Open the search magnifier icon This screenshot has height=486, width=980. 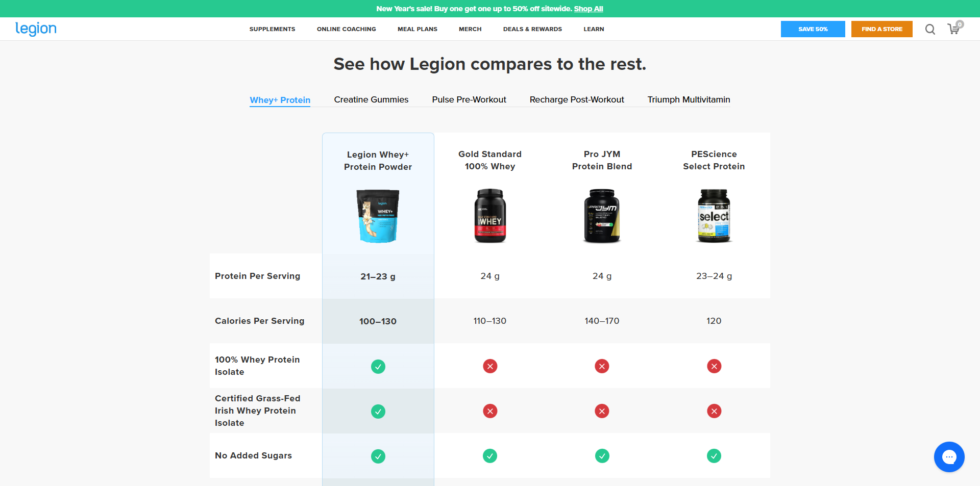930,30
